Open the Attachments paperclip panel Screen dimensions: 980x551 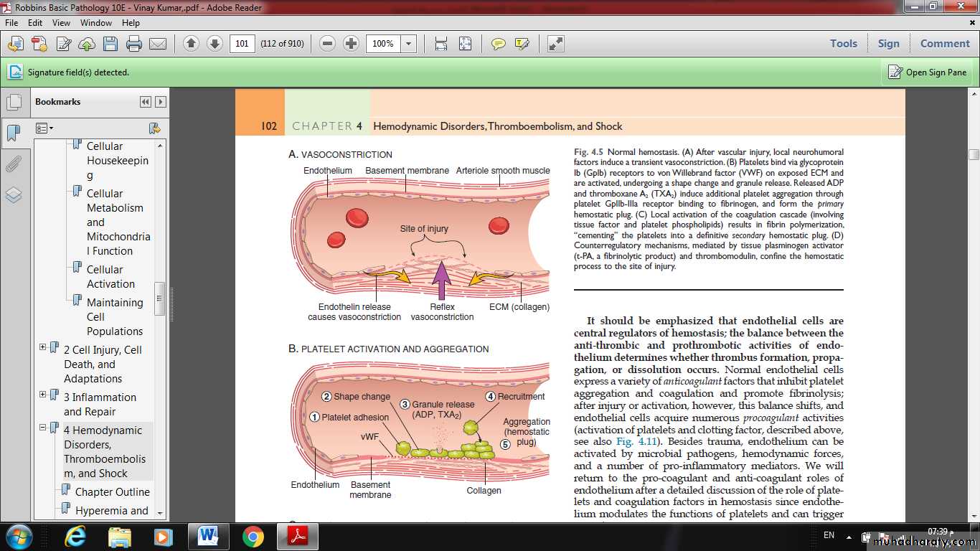14,164
